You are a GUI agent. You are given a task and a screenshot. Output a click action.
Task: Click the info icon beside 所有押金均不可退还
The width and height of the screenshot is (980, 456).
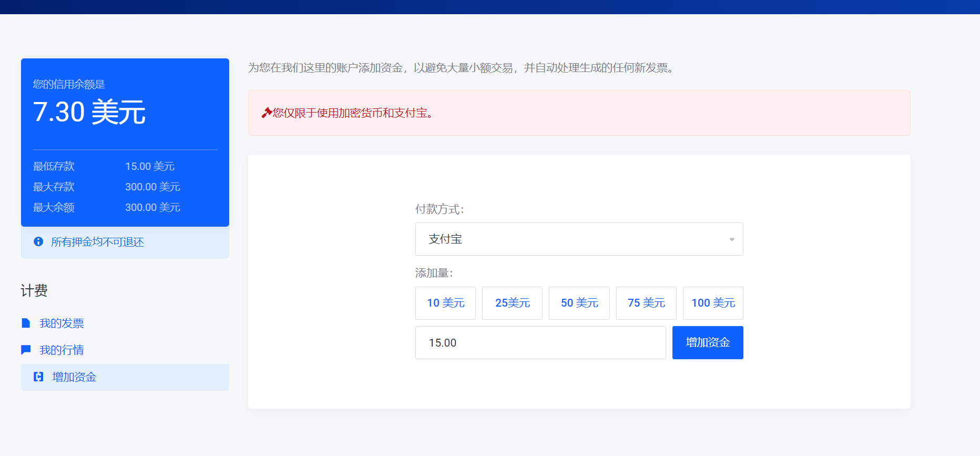[x=38, y=241]
